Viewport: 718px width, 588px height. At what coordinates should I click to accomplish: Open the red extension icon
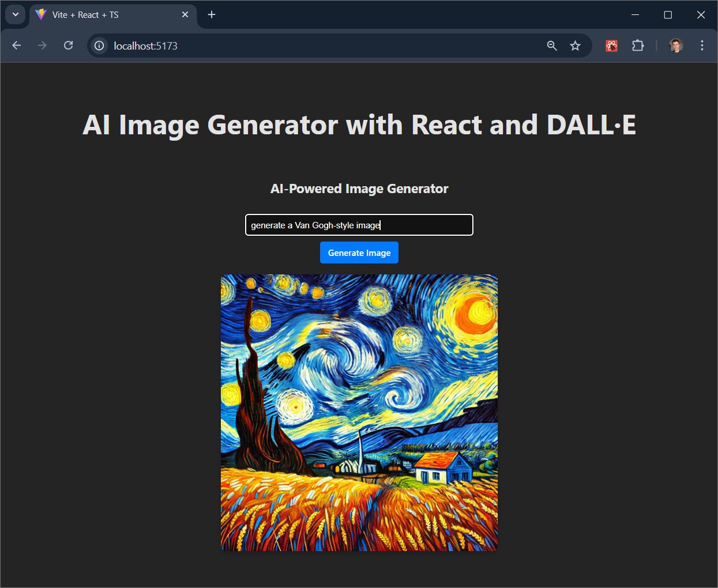pos(611,46)
